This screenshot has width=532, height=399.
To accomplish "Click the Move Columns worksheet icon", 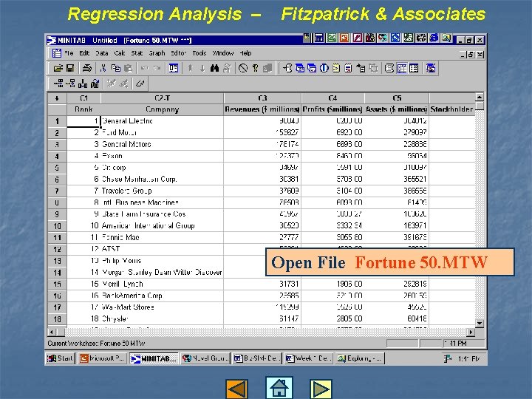I will [x=95, y=83].
